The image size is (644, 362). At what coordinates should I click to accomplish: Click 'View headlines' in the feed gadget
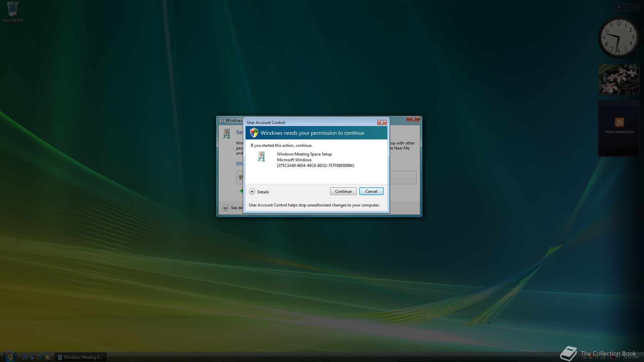pos(619,132)
